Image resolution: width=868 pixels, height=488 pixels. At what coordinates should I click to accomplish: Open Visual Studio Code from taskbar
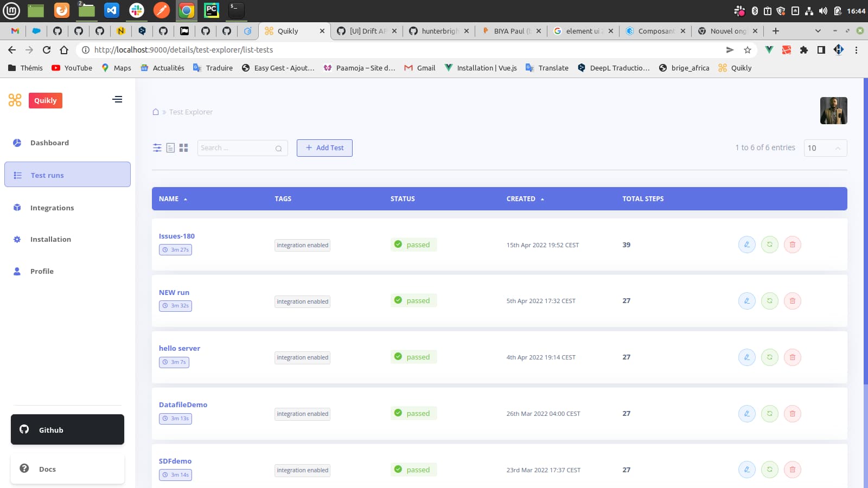pos(112,10)
